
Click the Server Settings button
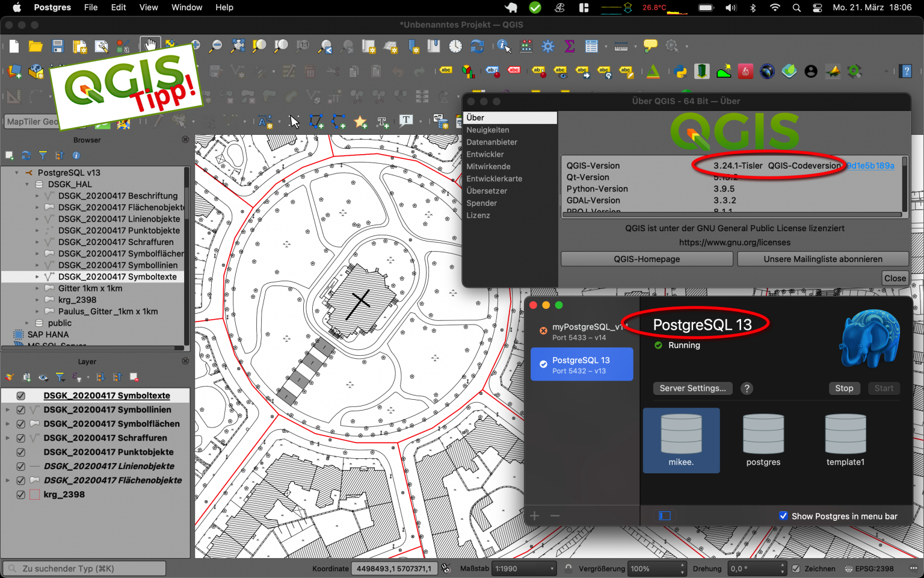[x=692, y=388]
